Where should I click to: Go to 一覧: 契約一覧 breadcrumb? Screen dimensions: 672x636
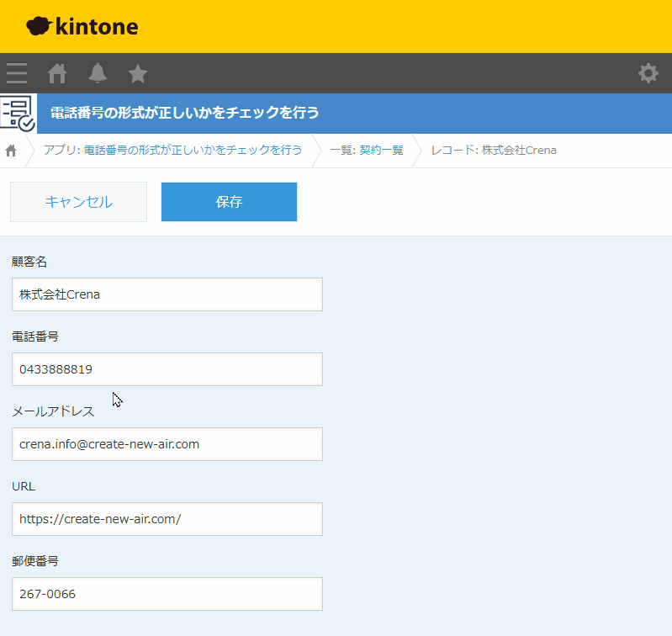367,151
